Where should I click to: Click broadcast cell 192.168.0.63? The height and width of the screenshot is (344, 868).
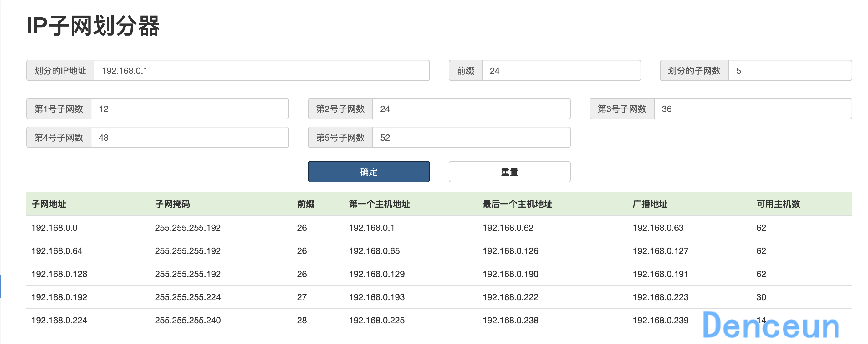point(658,228)
